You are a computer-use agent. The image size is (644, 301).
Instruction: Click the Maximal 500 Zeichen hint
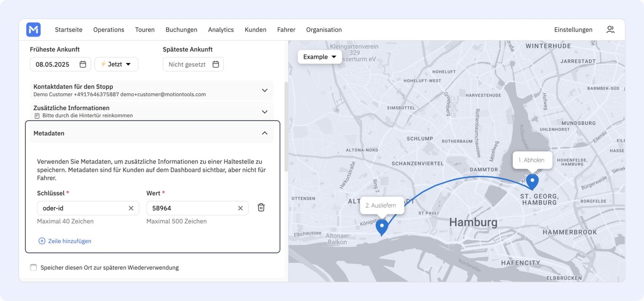tap(177, 221)
